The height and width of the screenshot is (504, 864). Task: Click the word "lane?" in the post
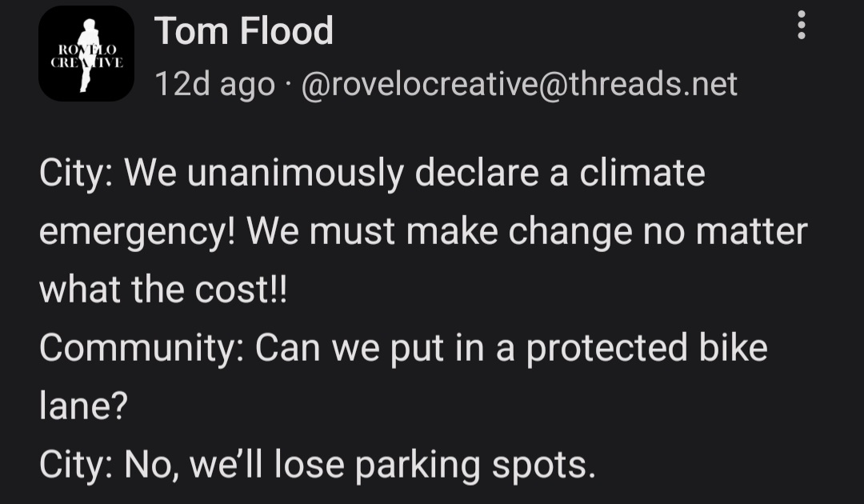(84, 407)
